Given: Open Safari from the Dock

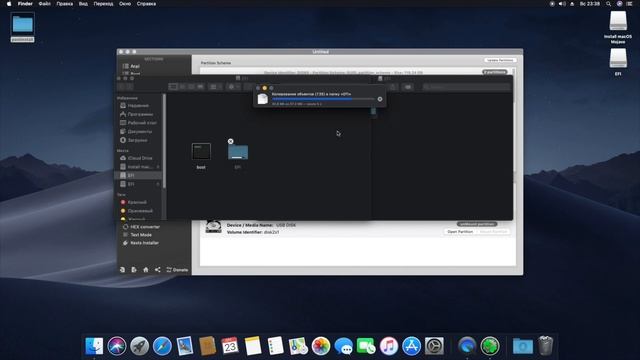Looking at the screenshot, I should [162, 346].
